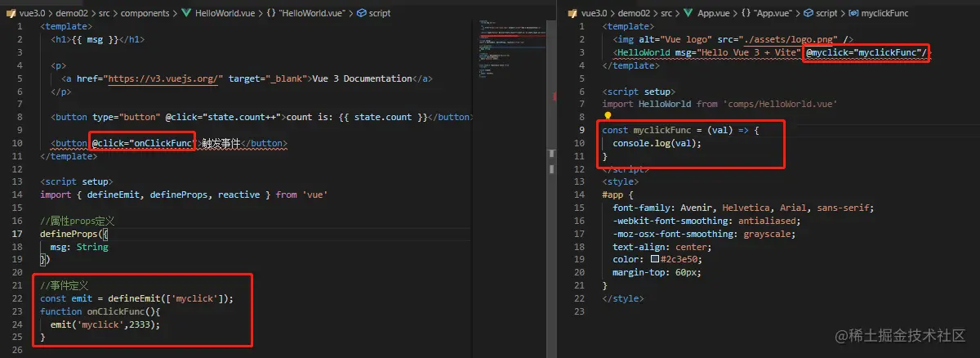Click line number 22 in HelloWorld.vue gutter

coord(19,298)
